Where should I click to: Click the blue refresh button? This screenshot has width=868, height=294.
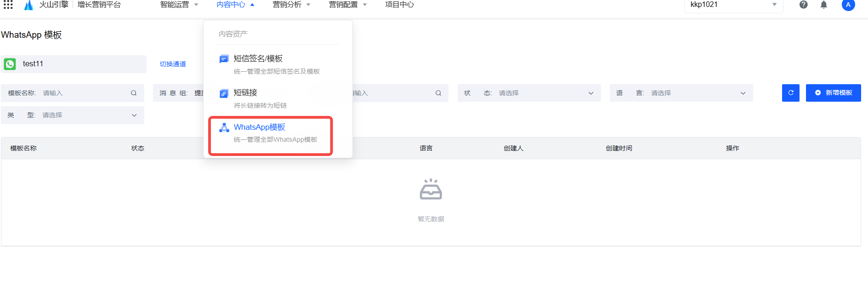pyautogui.click(x=790, y=93)
